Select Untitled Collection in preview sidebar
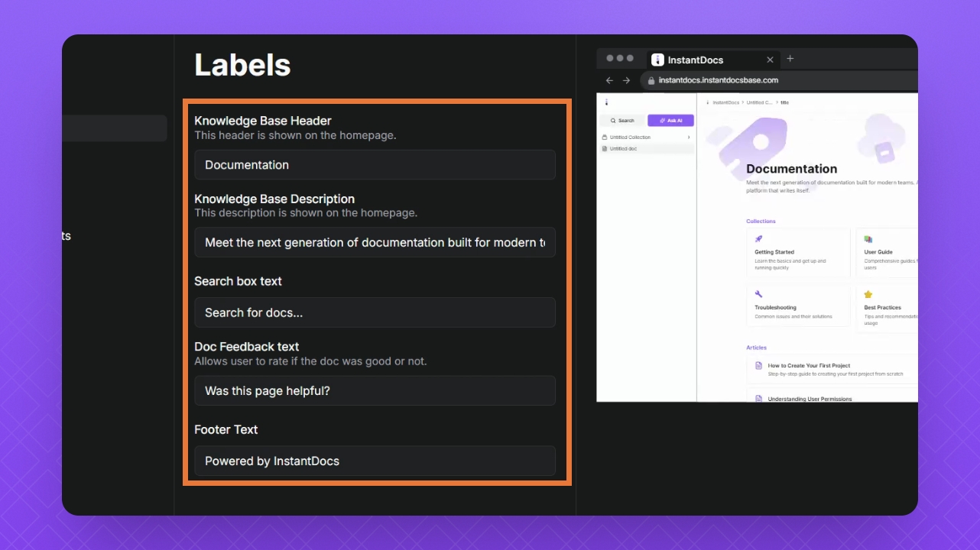The height and width of the screenshot is (550, 980). [646, 137]
